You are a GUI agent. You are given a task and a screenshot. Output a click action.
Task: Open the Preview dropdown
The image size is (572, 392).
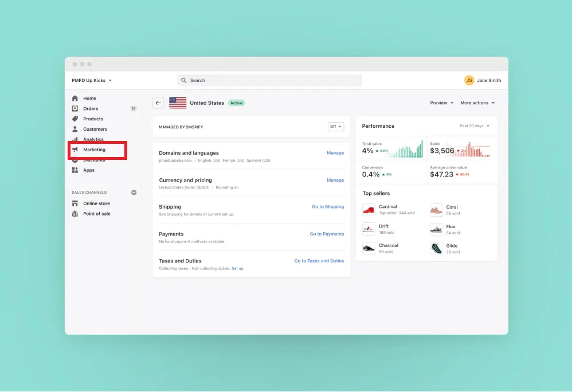point(441,103)
